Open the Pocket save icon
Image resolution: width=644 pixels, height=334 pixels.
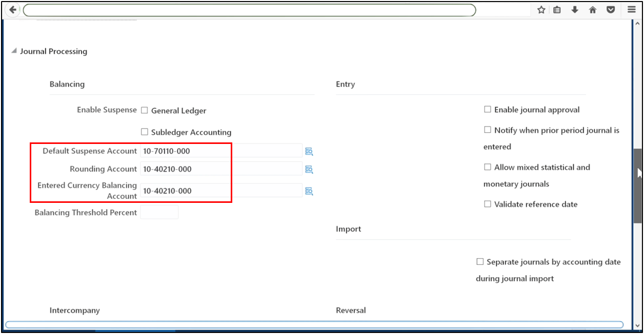click(610, 9)
